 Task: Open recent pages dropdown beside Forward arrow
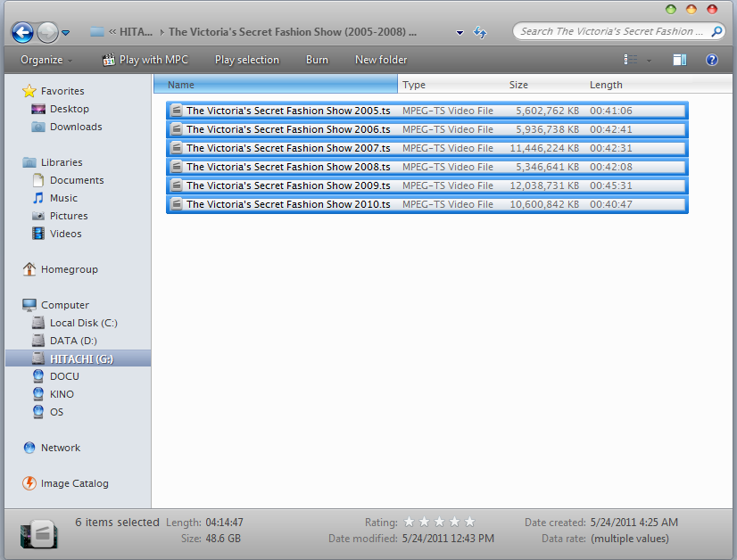[66, 33]
